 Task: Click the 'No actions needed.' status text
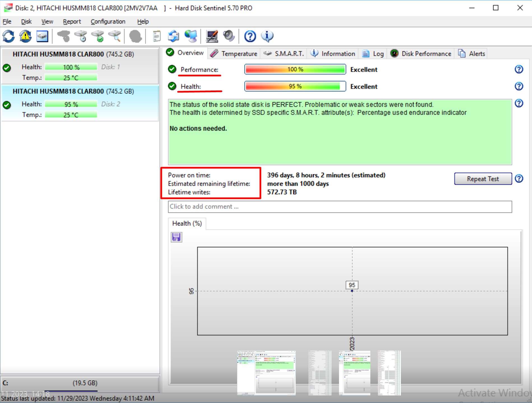coord(198,128)
